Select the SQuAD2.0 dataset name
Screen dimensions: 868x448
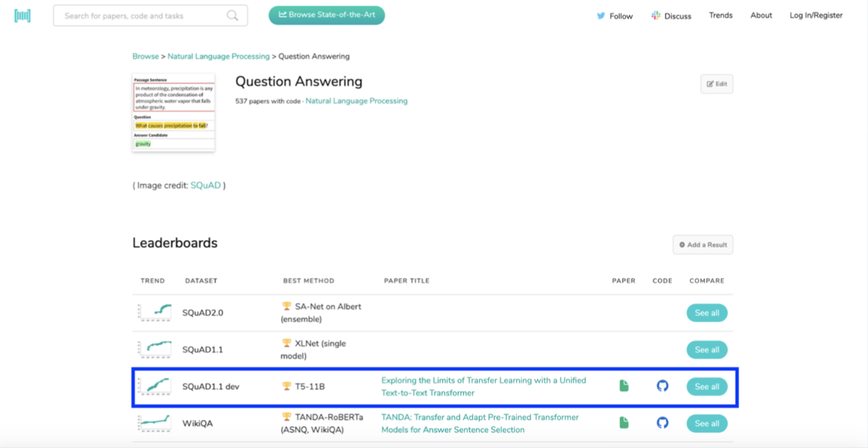pyautogui.click(x=203, y=313)
